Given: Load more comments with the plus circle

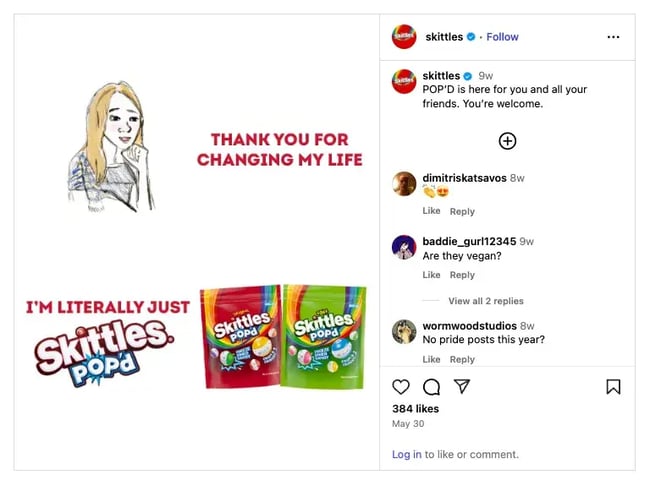Looking at the screenshot, I should (x=507, y=141).
